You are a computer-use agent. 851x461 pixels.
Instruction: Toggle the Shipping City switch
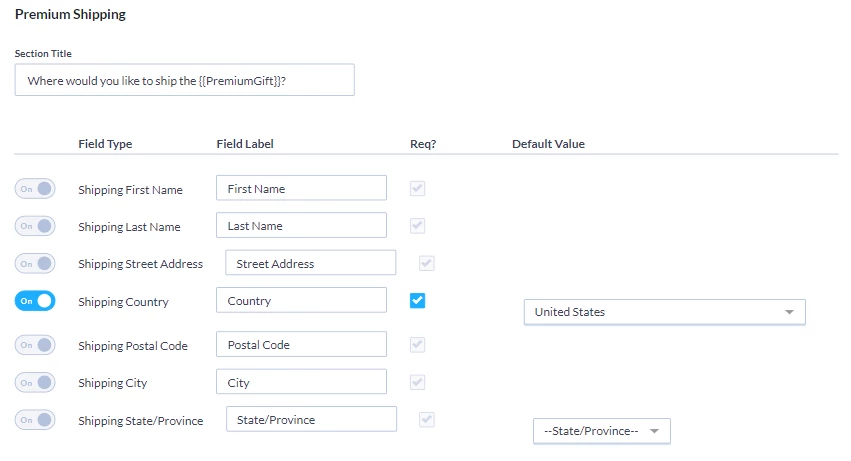(x=35, y=383)
